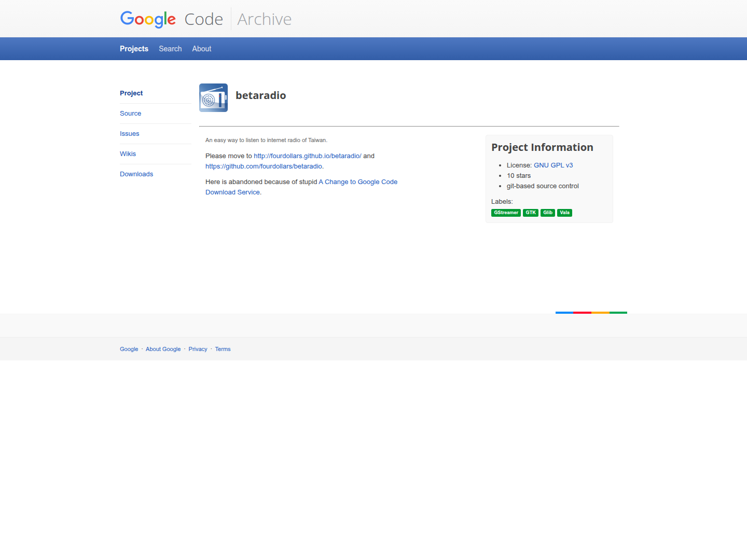The image size is (747, 560).
Task: Click the 'git-based source control' text
Action: 543,186
